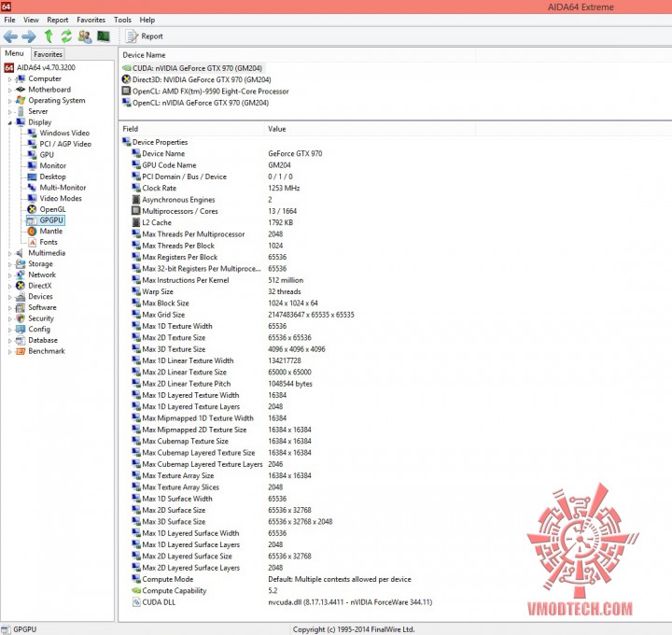Image resolution: width=672 pixels, height=635 pixels.
Task: Switch to the Favorites sidebar tab
Action: pyautogui.click(x=48, y=54)
